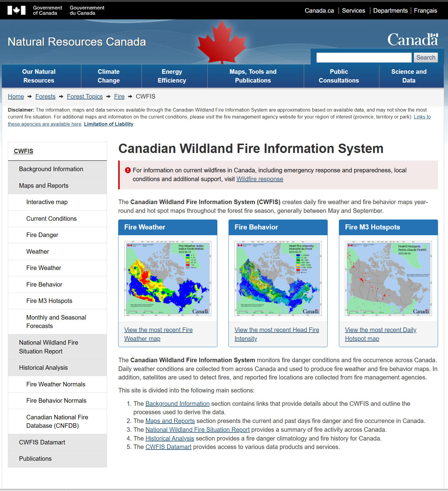The width and height of the screenshot is (448, 491).
Task: Click the Search button
Action: click(426, 57)
